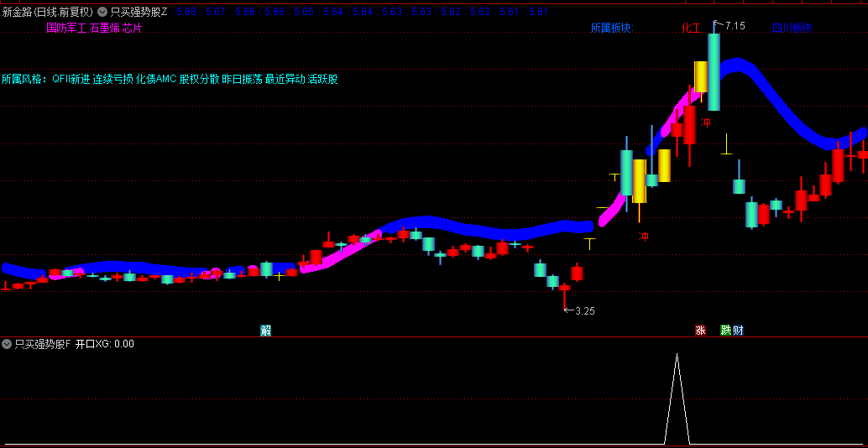This screenshot has height=448, width=868.
Task: Open the green 跌 event marker
Action: tap(726, 331)
